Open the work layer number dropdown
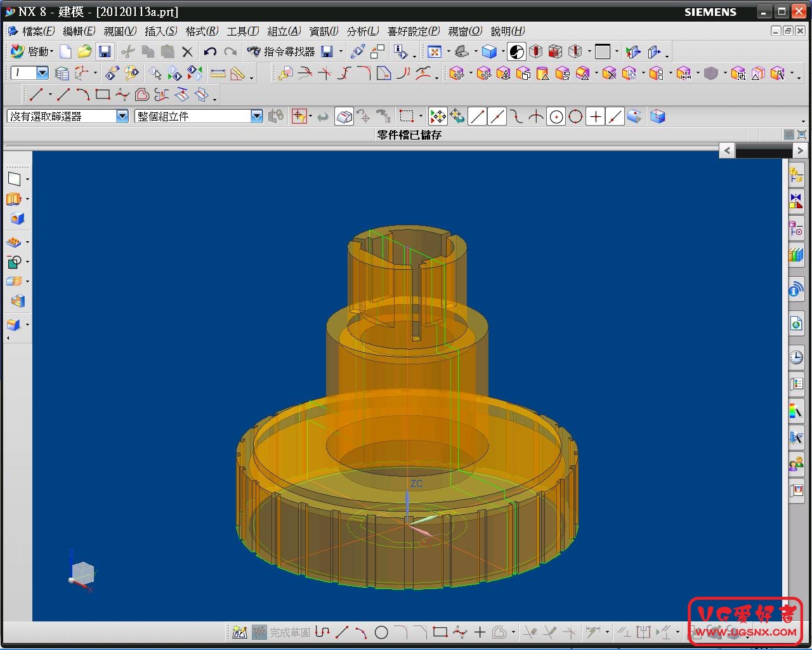 click(x=43, y=73)
